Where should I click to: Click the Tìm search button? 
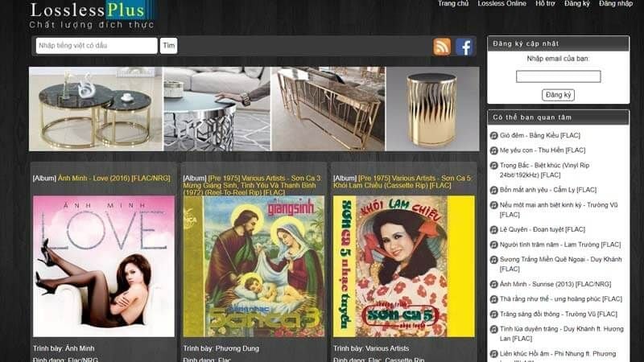pos(168,46)
